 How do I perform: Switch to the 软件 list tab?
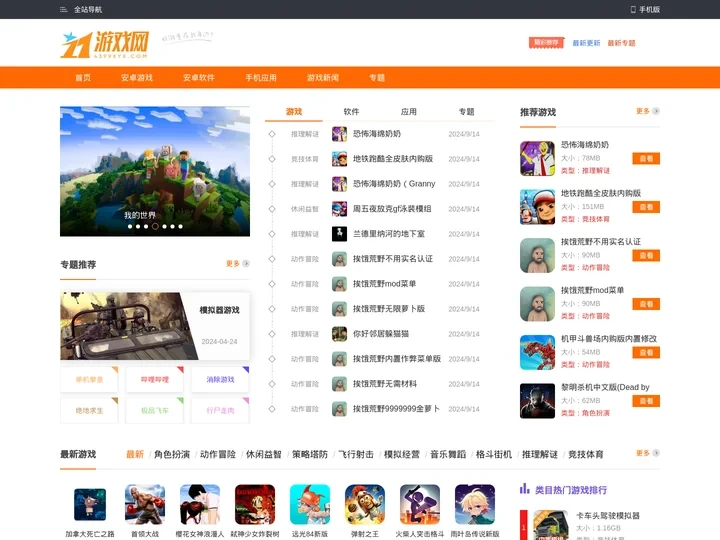click(351, 112)
